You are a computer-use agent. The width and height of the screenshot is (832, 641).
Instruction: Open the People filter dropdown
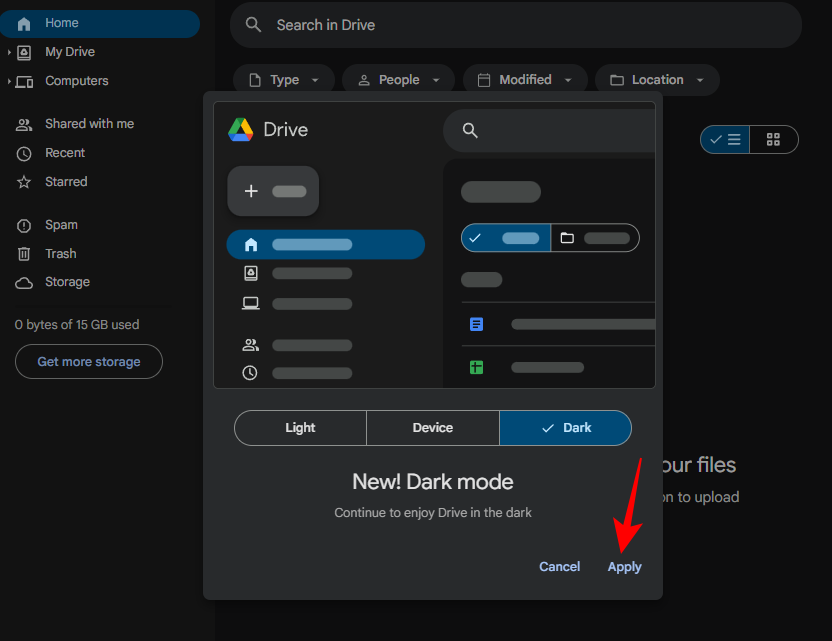point(398,80)
